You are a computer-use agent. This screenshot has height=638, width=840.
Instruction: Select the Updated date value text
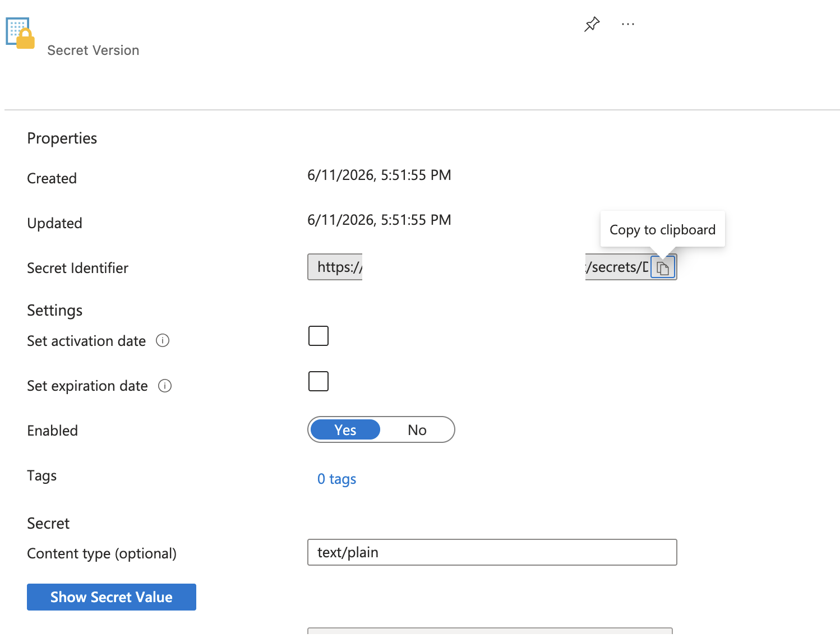pyautogui.click(x=379, y=220)
